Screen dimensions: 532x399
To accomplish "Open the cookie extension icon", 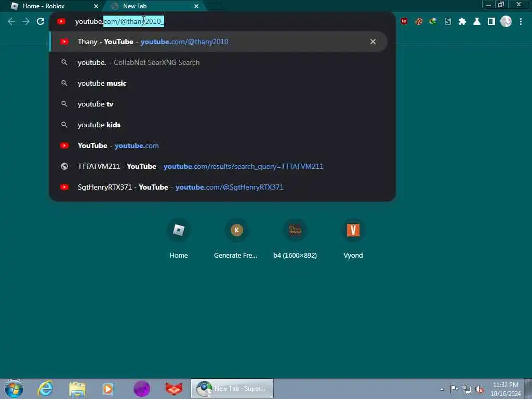I will click(419, 21).
